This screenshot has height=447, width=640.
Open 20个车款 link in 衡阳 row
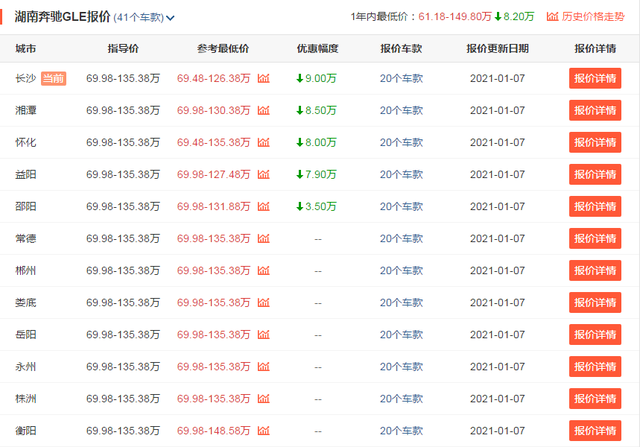tap(401, 431)
